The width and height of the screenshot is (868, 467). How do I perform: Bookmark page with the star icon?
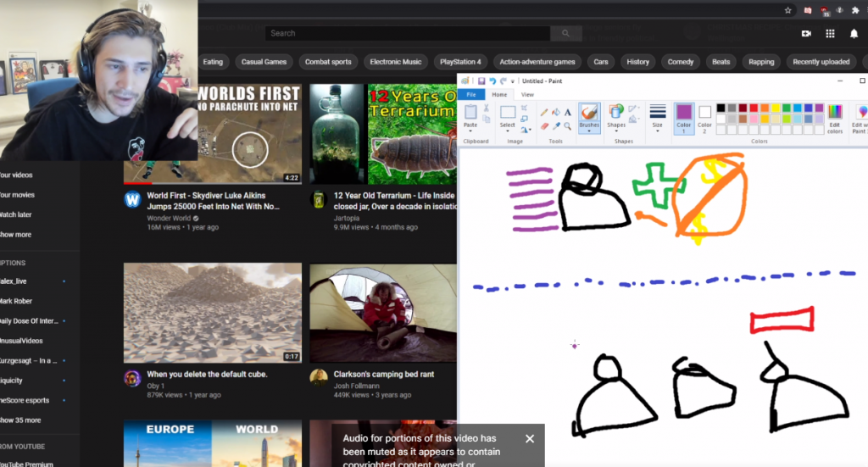787,10
